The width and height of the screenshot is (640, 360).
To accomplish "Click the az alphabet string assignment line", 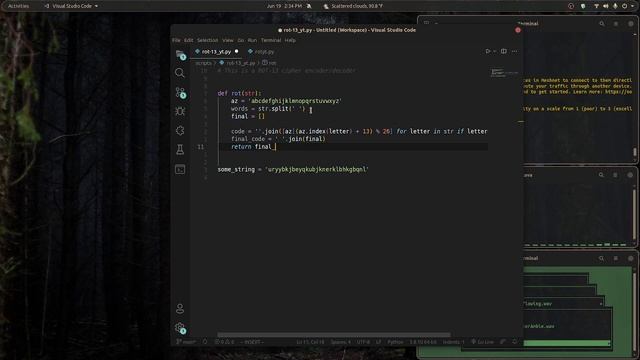I will click(286, 101).
